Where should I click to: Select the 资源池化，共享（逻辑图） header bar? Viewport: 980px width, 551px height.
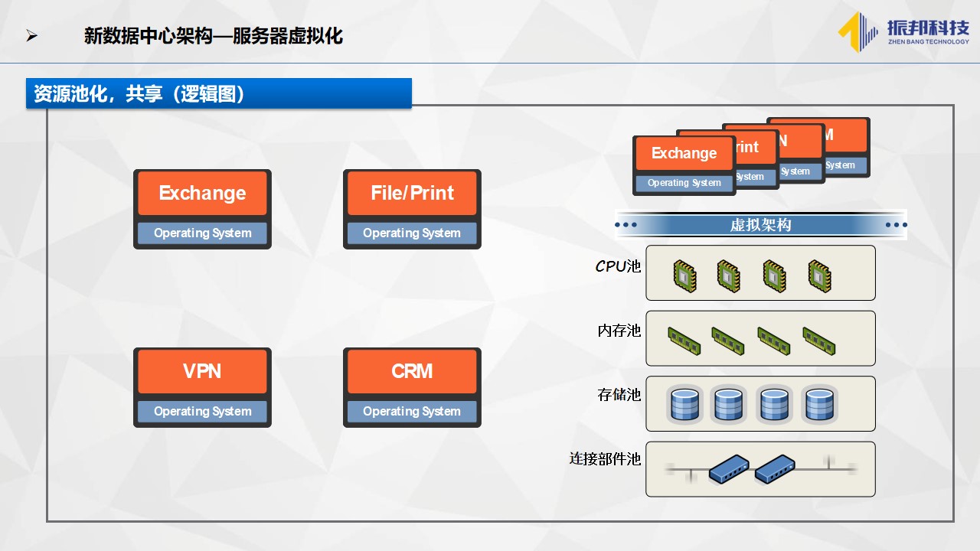tap(218, 93)
